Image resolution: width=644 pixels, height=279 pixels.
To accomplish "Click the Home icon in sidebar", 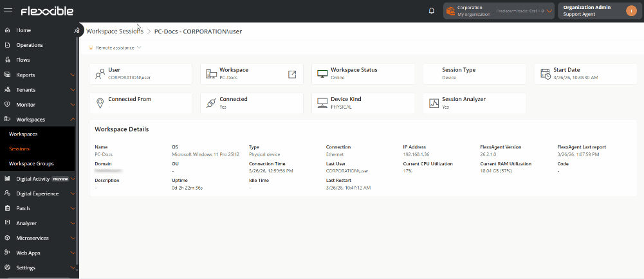I will click(x=8, y=30).
